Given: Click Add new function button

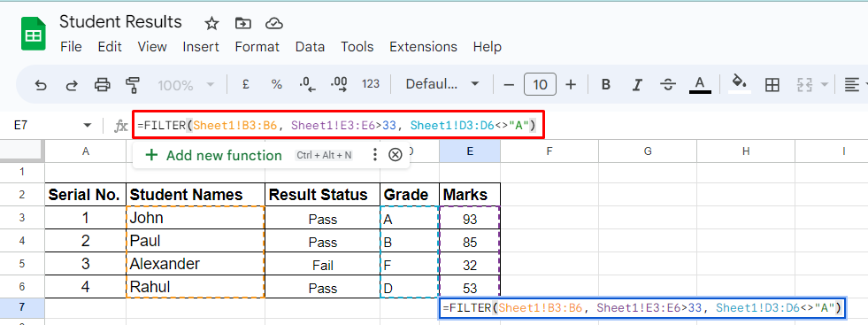Looking at the screenshot, I should pos(213,155).
